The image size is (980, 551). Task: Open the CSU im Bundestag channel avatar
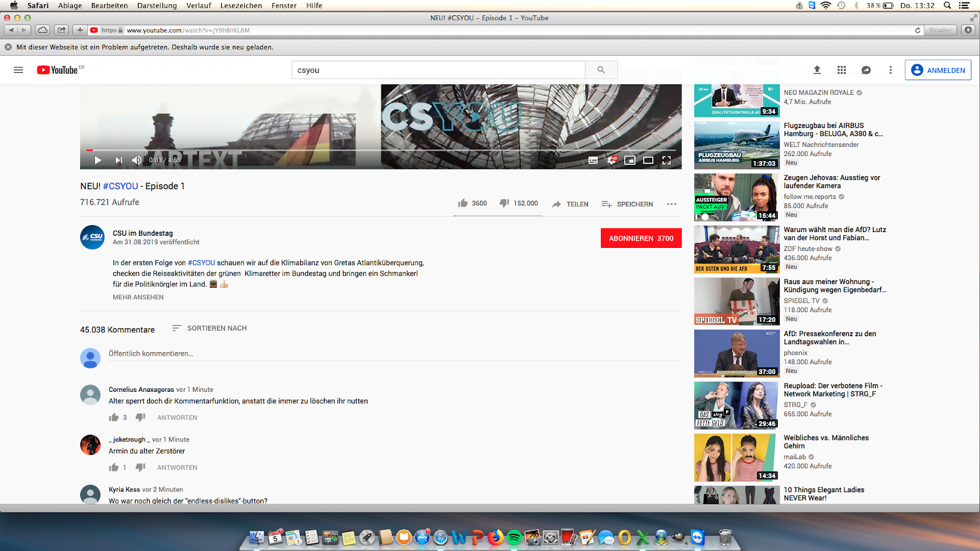pyautogui.click(x=92, y=237)
